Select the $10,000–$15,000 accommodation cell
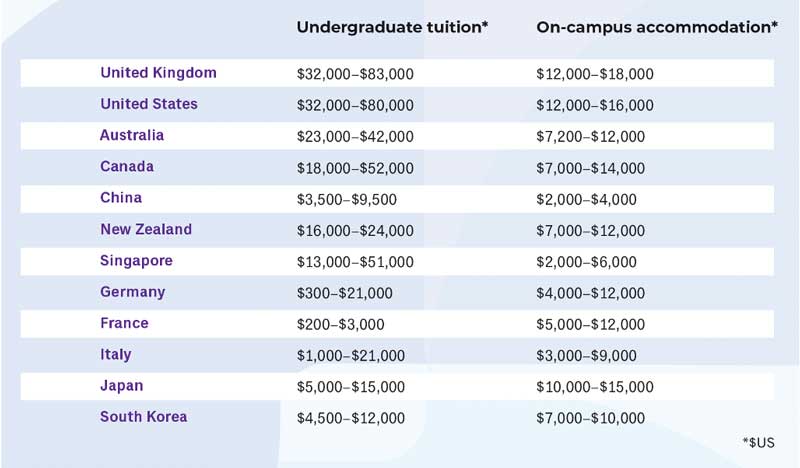The image size is (800, 468). tap(595, 386)
